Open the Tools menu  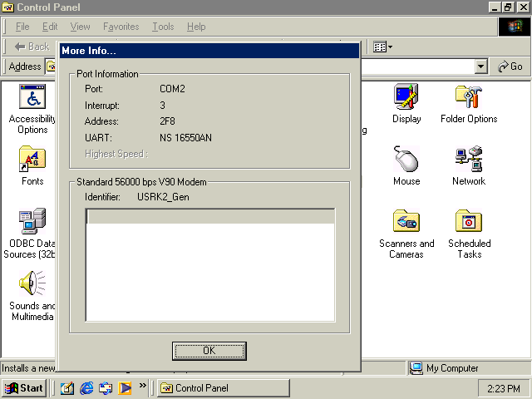(163, 27)
